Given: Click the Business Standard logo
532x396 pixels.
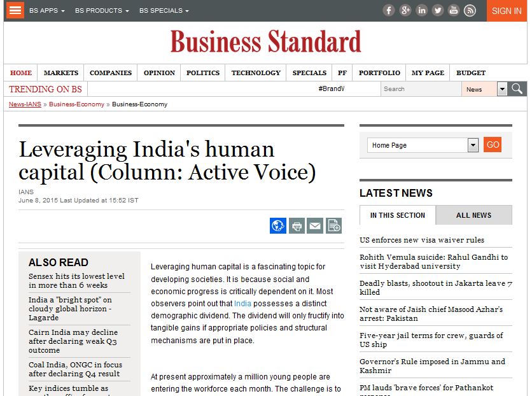Looking at the screenshot, I should tap(265, 41).
